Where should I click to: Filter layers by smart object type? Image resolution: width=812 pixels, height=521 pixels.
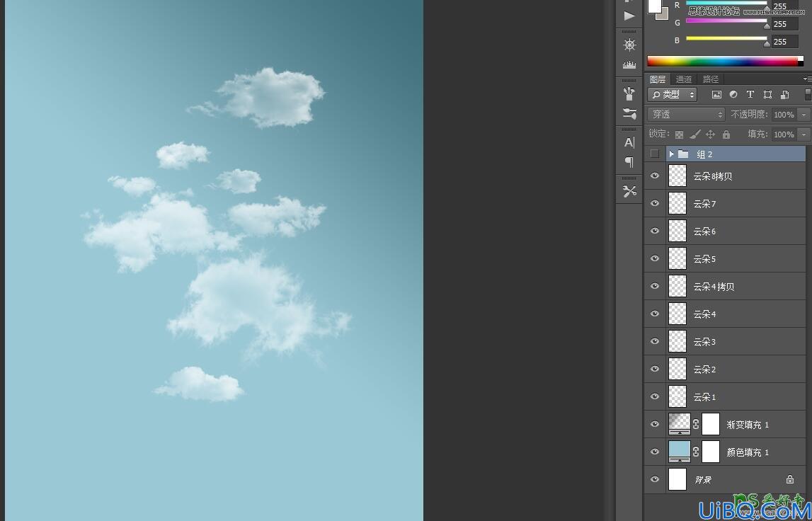tap(784, 94)
